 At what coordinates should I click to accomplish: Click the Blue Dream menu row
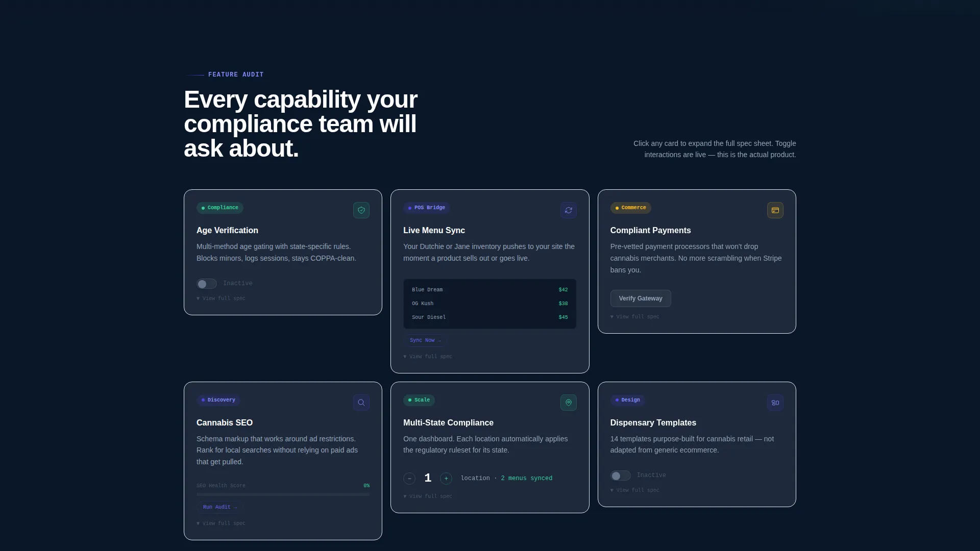click(490, 290)
